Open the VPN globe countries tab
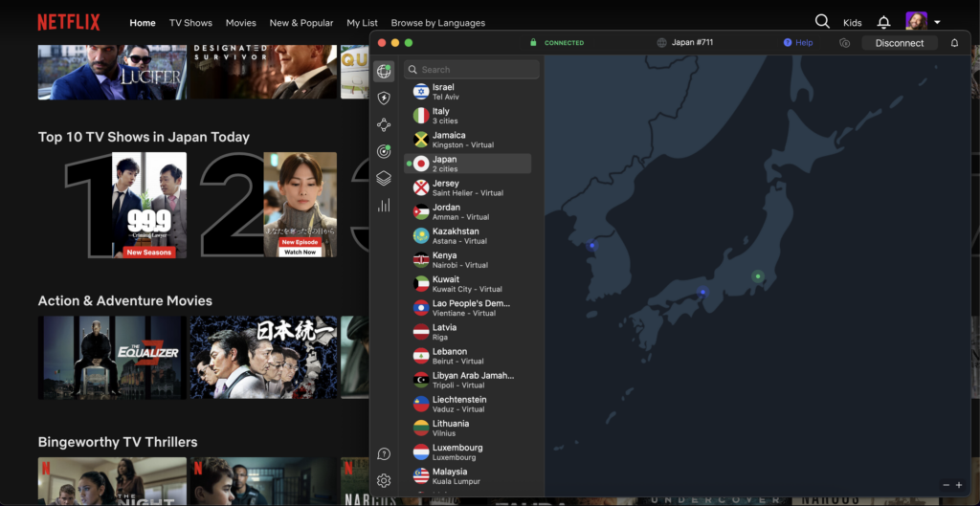This screenshot has width=980, height=506. (x=384, y=72)
